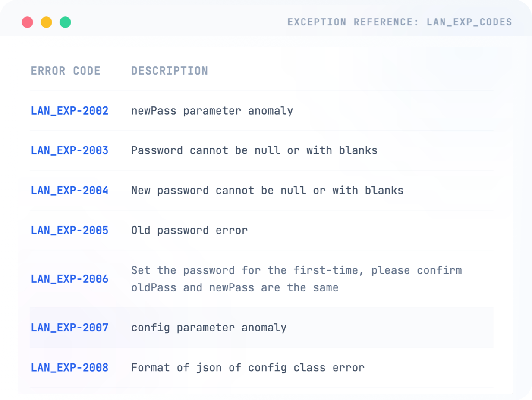Click the yellow minimize window dot

click(46, 22)
